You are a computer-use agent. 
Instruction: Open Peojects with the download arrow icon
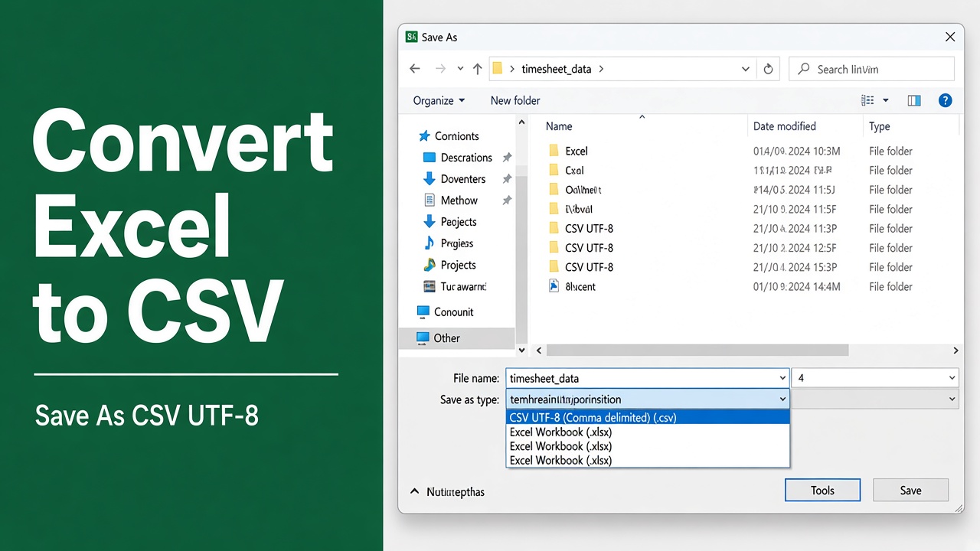[x=450, y=222]
